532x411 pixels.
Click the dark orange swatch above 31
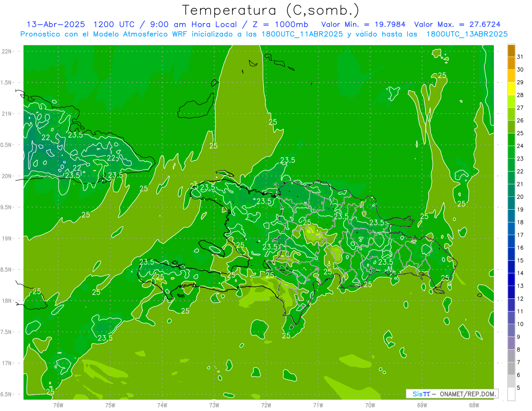511,51
